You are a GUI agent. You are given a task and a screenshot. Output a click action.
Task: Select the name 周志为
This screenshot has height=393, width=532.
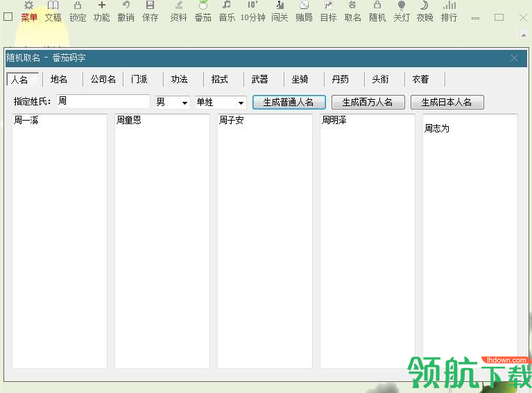(437, 128)
